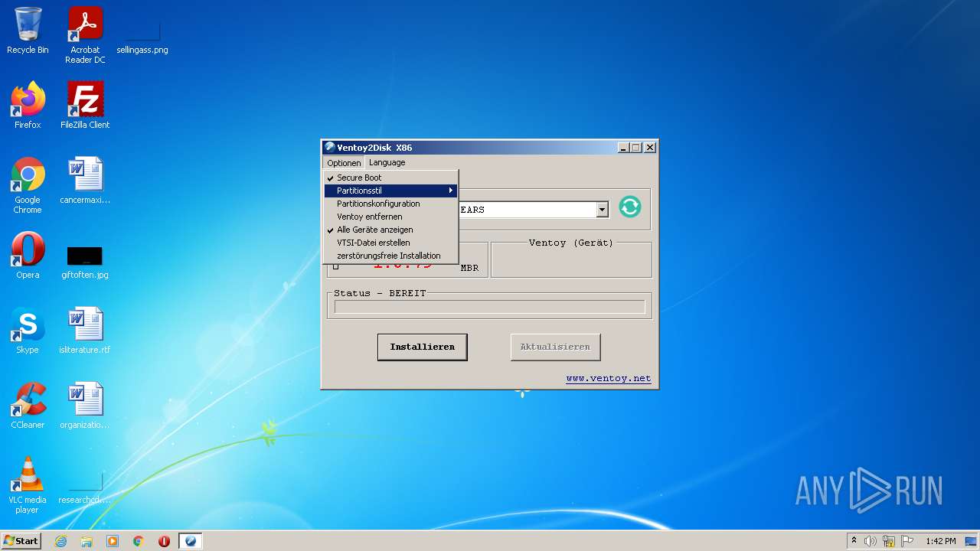The width and height of the screenshot is (980, 551).
Task: Open Opera from the taskbar
Action: [164, 541]
